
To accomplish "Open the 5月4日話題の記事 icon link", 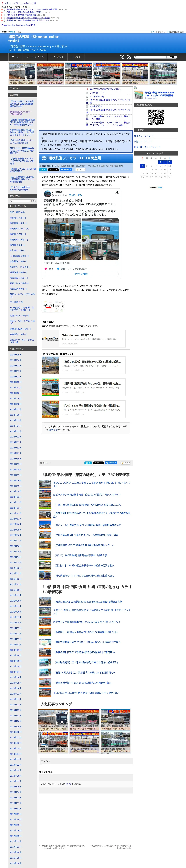I will pos(168,32).
